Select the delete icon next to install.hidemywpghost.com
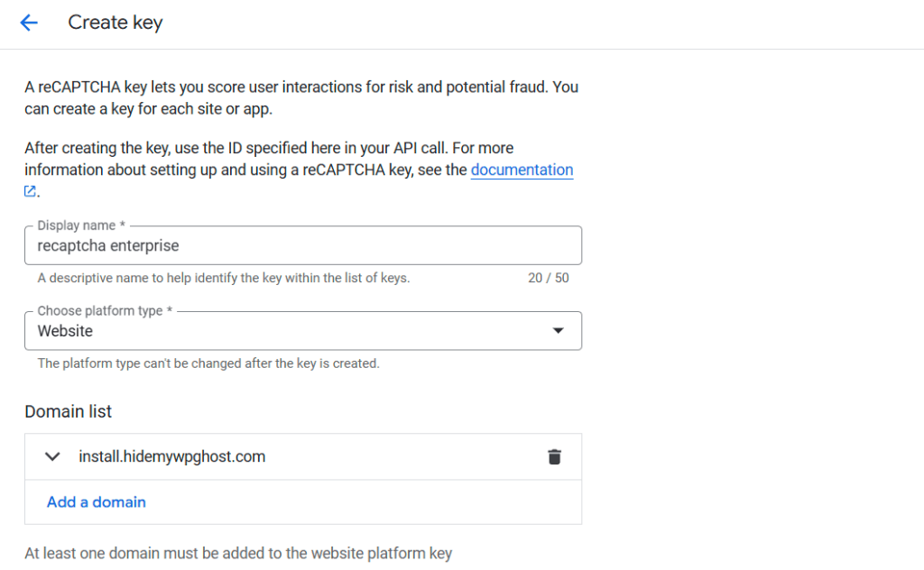 pyautogui.click(x=555, y=456)
